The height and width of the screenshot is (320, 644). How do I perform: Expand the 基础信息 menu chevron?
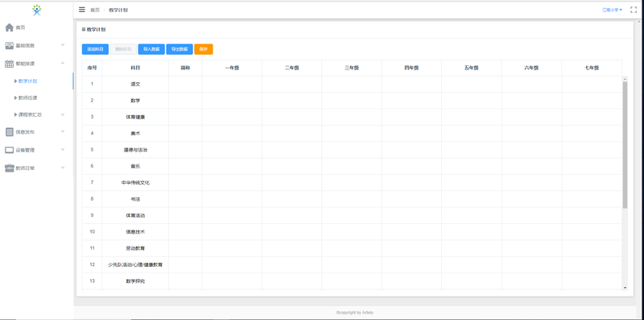coord(63,45)
